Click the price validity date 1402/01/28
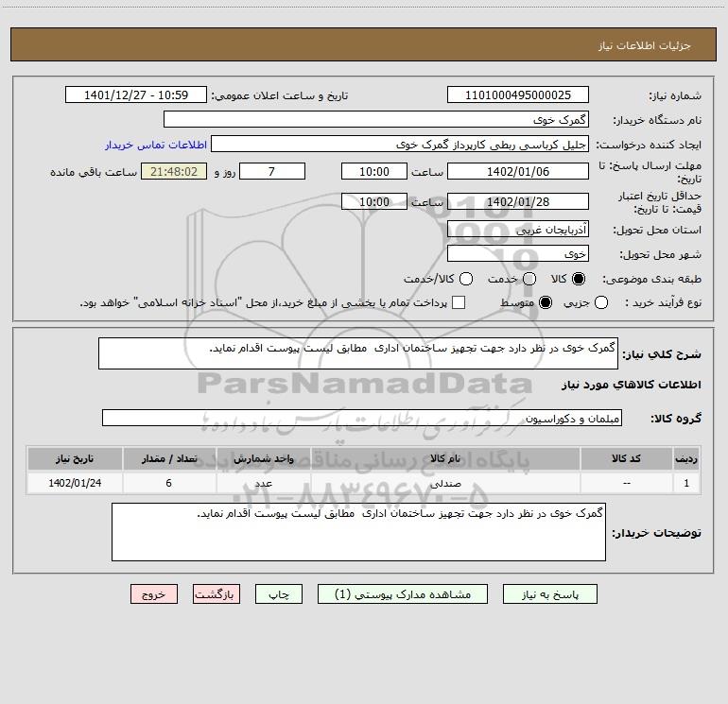 [x=518, y=201]
